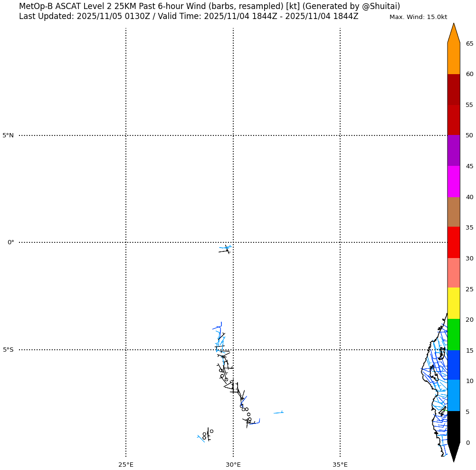This screenshot has width=476, height=470.
Task: Click the MetOp-B ASCAT chart title line
Action: click(x=209, y=6)
